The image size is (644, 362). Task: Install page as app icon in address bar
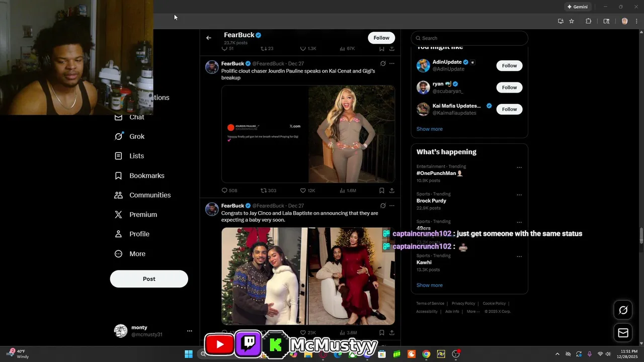click(560, 21)
